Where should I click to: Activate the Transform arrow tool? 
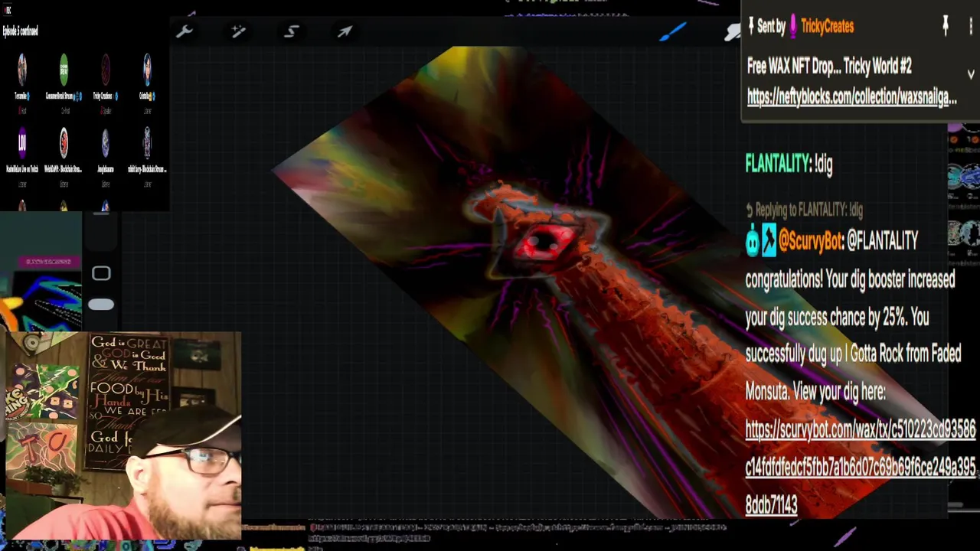coord(345,31)
